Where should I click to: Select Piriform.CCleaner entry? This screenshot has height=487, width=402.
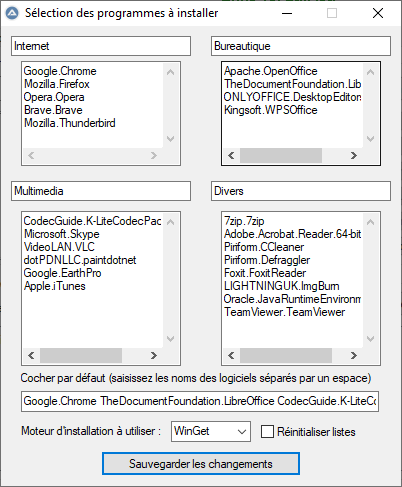click(x=264, y=247)
